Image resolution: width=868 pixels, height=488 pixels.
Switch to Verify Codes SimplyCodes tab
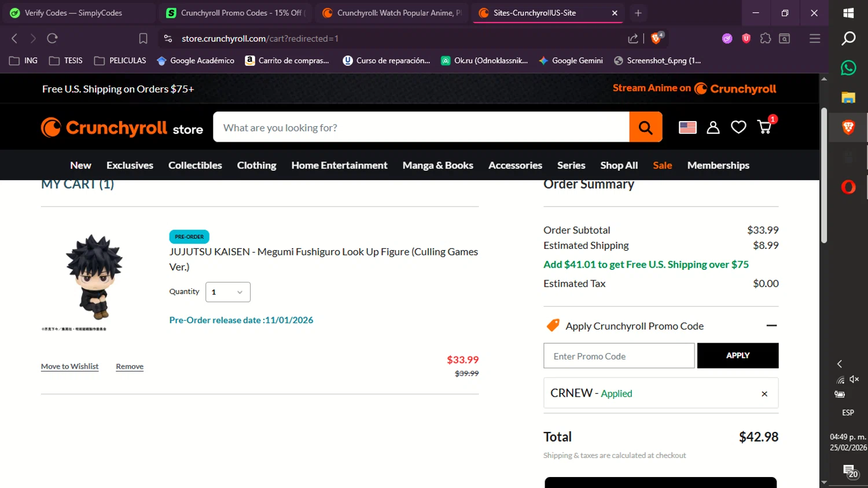coord(78,13)
